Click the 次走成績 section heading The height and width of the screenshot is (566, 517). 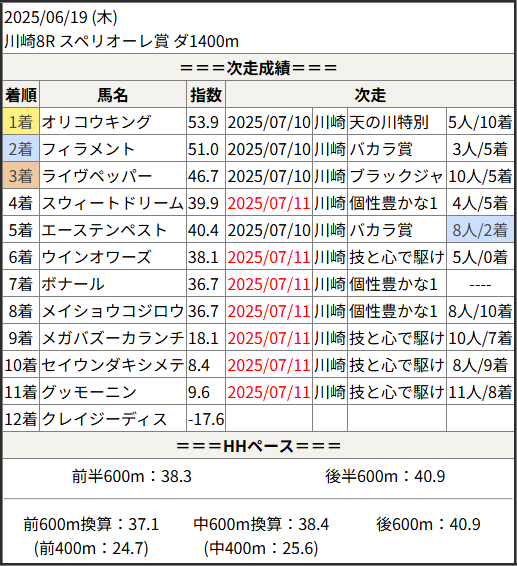click(258, 68)
